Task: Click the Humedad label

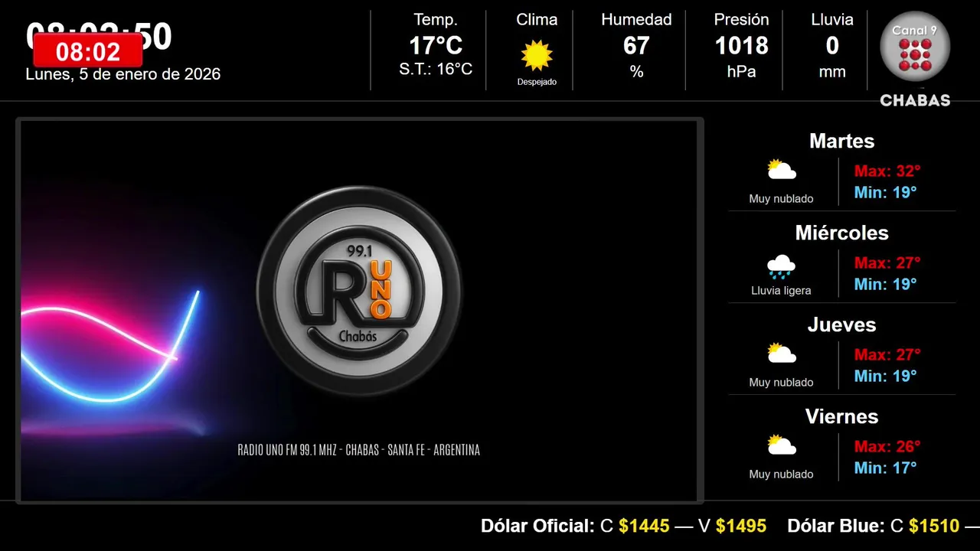Action: pos(636,20)
